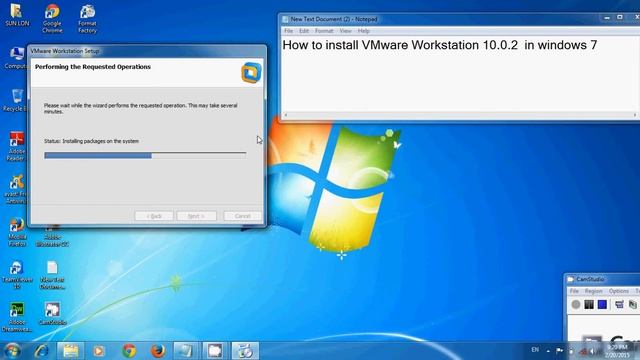Click the Back button in VMware setup
Screen dimensions: 640x360
(x=154, y=216)
